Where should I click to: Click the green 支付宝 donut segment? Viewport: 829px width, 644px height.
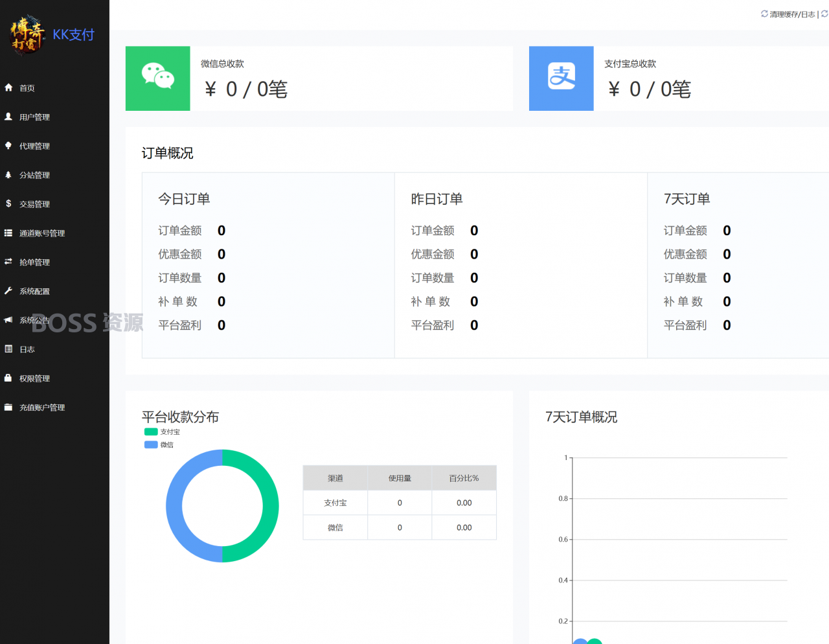pos(271,506)
